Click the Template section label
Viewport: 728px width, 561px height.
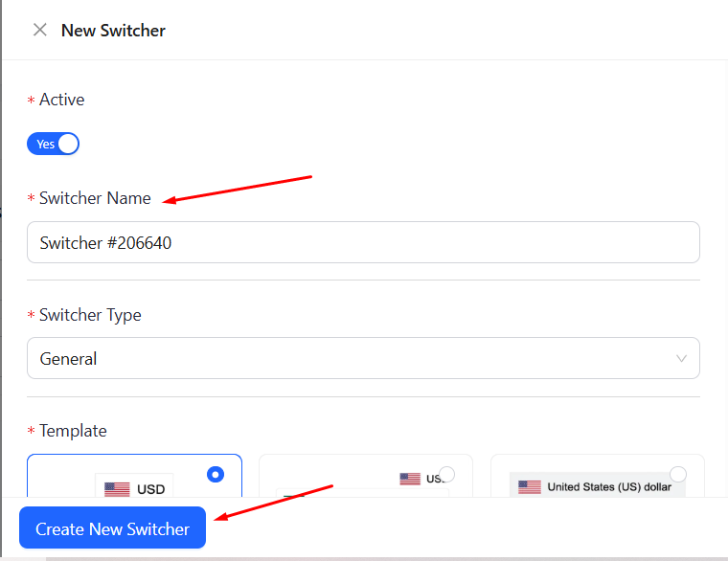[73, 431]
